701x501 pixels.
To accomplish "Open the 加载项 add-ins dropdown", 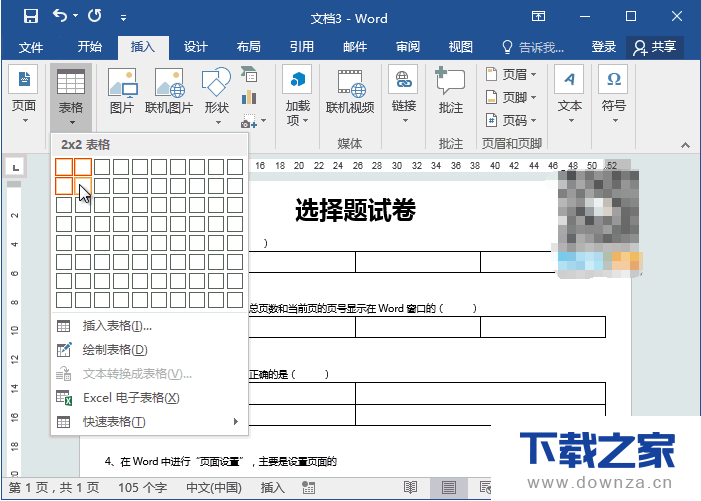I will pyautogui.click(x=298, y=96).
